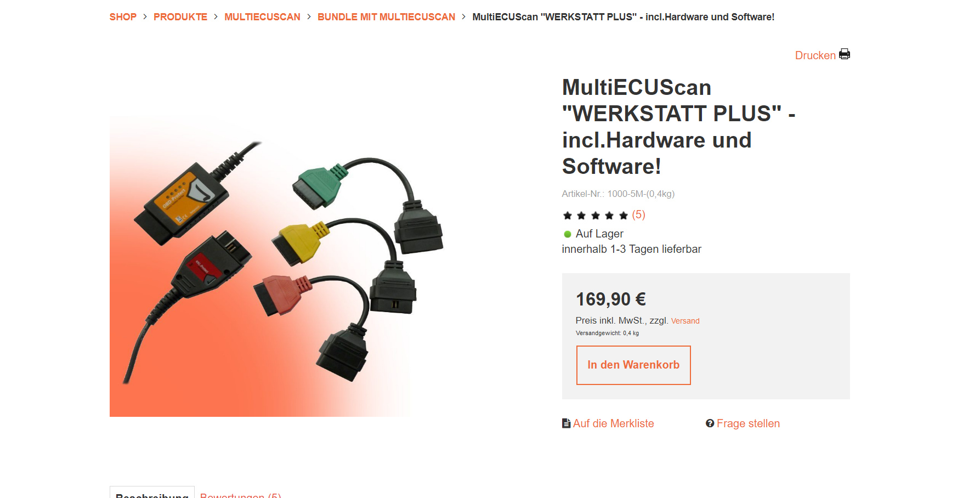The height and width of the screenshot is (498, 980).
Task: Navigate to MULTIECUSCAN category
Action: pos(262,17)
